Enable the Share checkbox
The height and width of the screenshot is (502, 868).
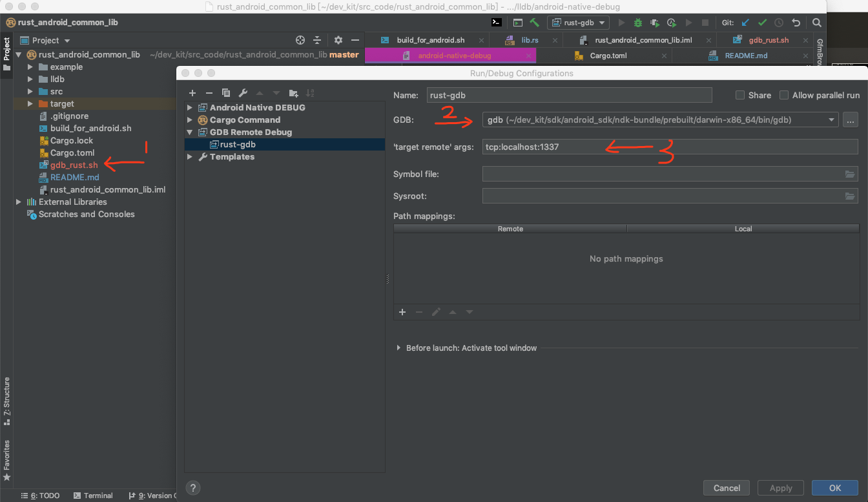740,95
